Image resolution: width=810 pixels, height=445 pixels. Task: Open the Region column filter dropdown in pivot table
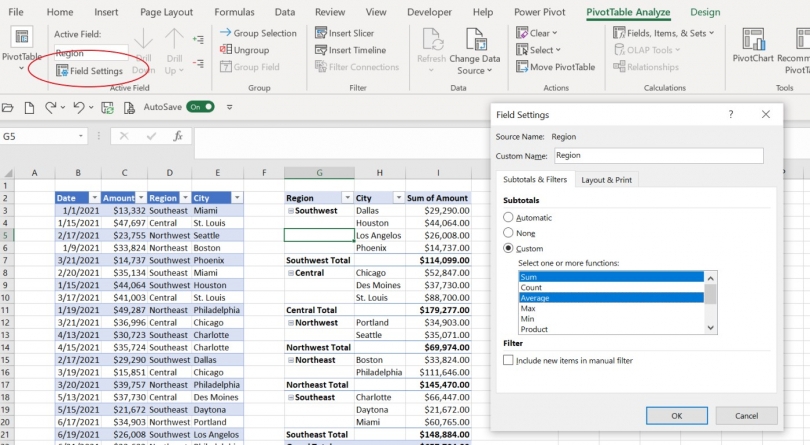pyautogui.click(x=347, y=198)
